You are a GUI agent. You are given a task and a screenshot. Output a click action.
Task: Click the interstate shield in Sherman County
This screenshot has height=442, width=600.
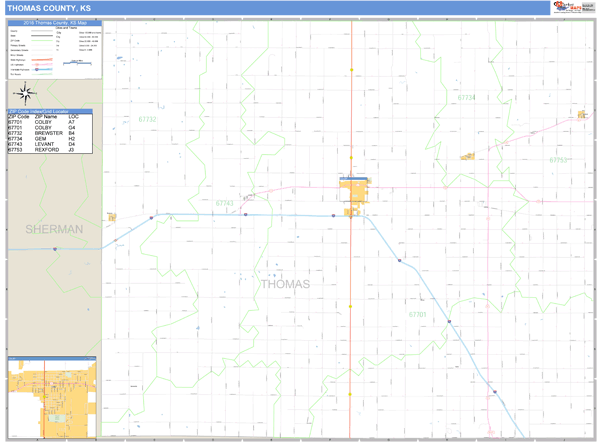(x=55, y=249)
